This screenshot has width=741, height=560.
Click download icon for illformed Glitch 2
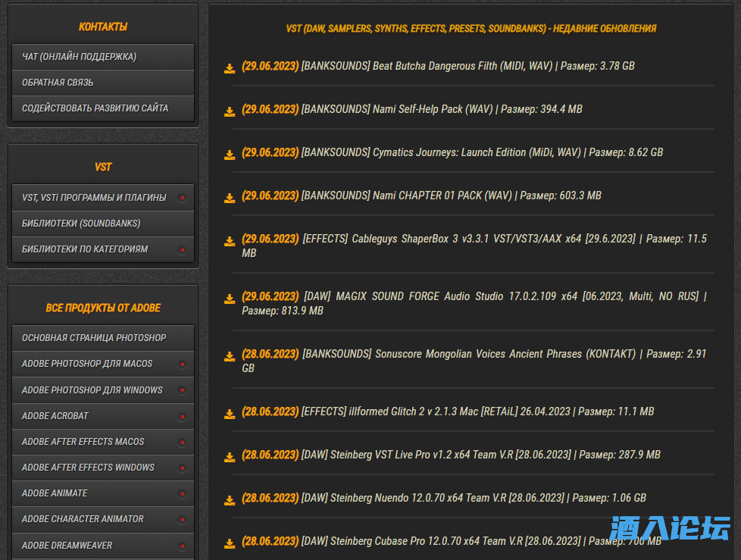click(x=230, y=415)
